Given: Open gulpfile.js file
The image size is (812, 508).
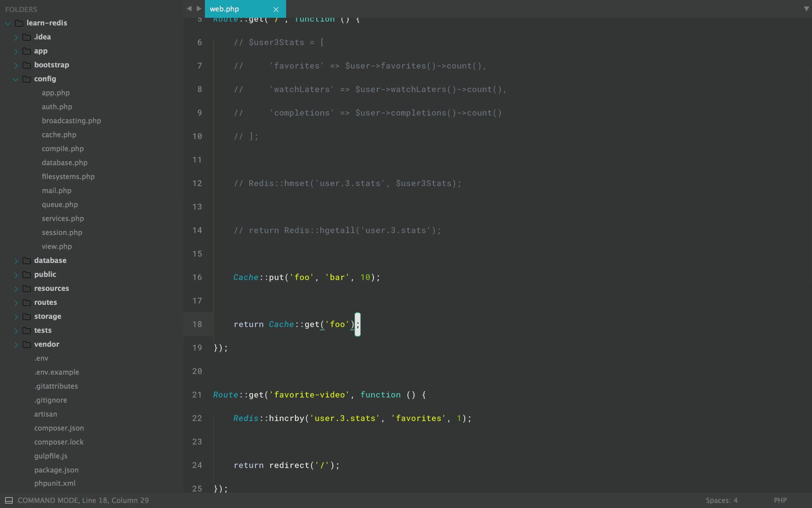Looking at the screenshot, I should pos(51,456).
